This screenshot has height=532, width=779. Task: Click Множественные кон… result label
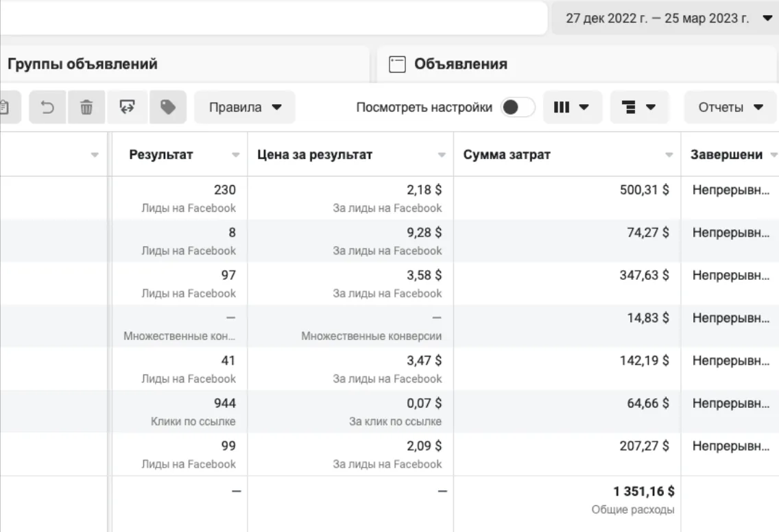[x=180, y=337]
